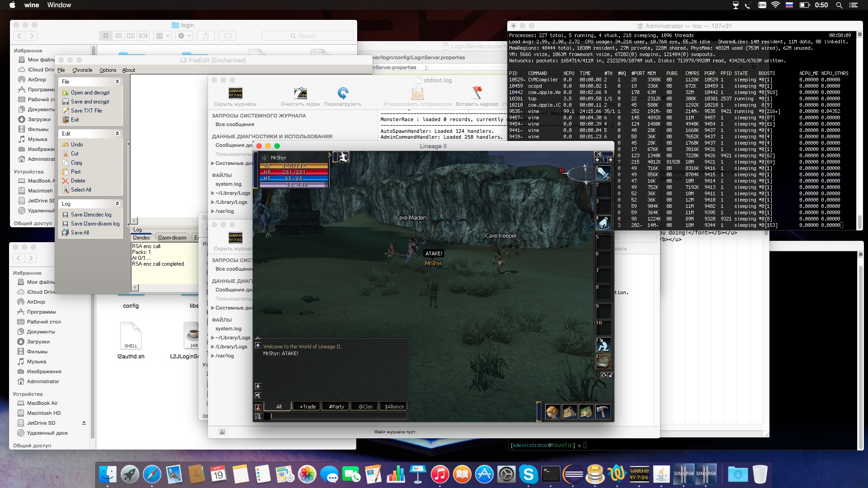The image size is (868, 488).
Task: Click Скрыть журналы icon in upper Console window
Action: 235,93
